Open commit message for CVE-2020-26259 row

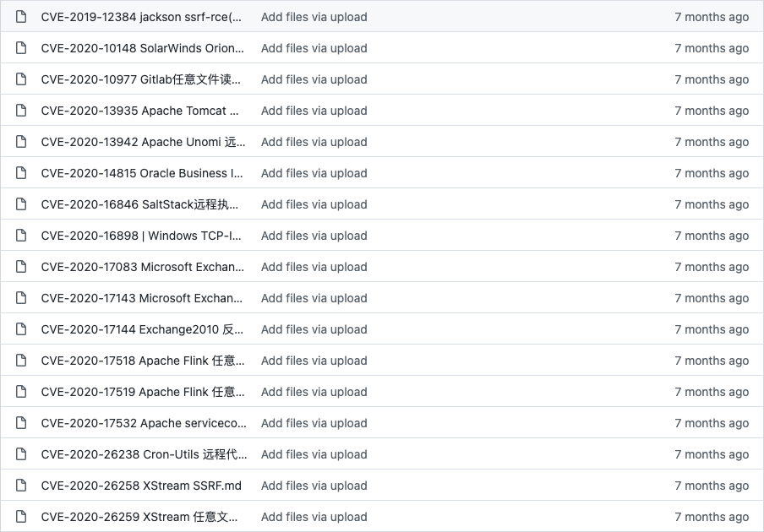pyautogui.click(x=314, y=517)
